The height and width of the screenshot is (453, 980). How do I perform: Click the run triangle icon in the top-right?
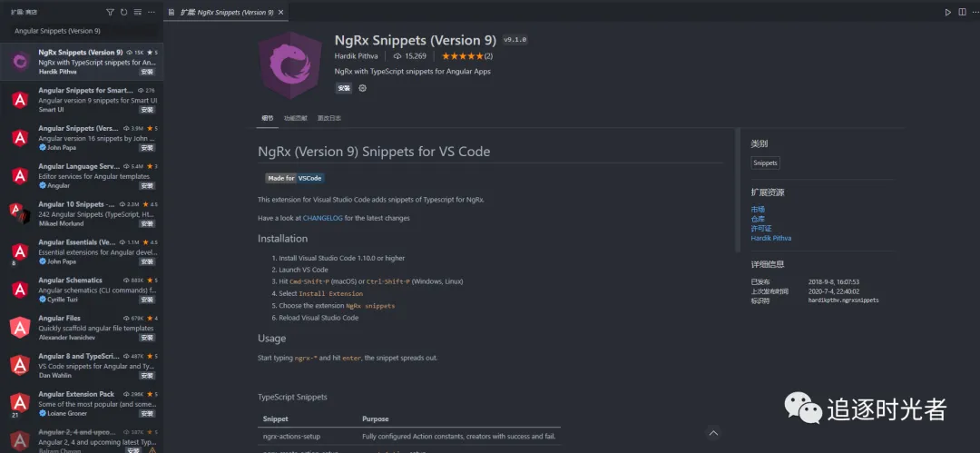[948, 12]
